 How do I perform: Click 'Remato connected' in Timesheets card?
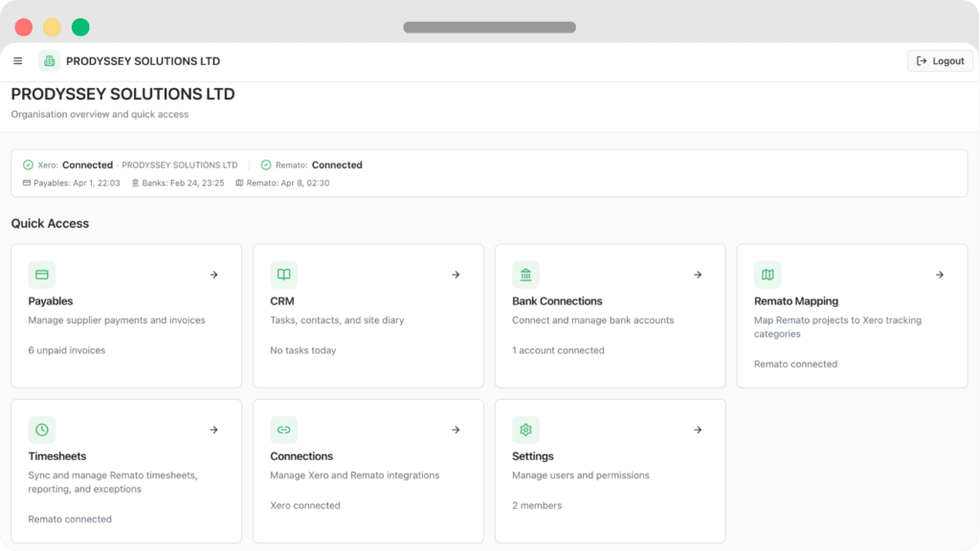point(70,519)
